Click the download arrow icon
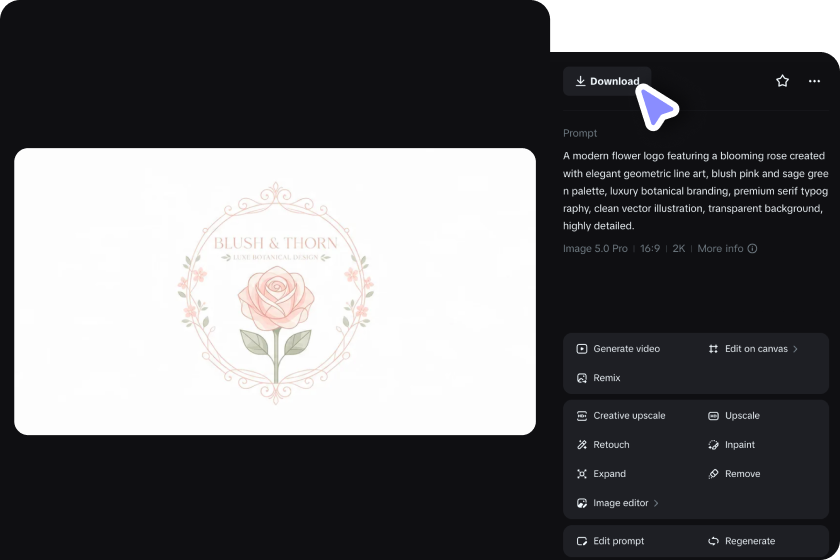This screenshot has width=840, height=560. (580, 81)
